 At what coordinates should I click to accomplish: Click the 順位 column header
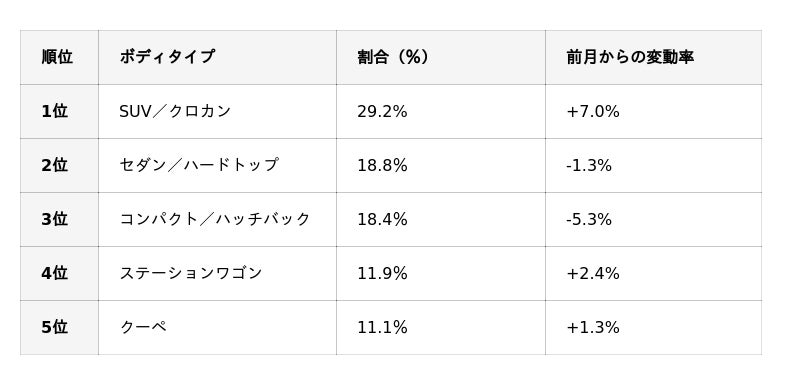[x=59, y=57]
